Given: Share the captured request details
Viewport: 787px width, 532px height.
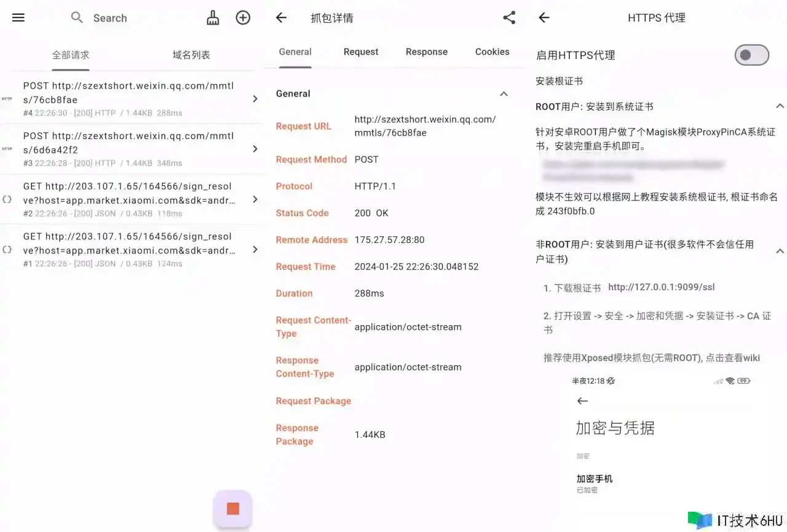Looking at the screenshot, I should point(509,18).
